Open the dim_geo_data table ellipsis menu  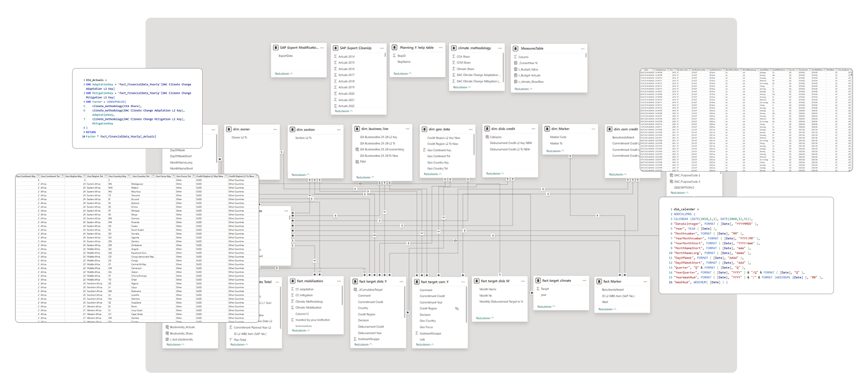(x=471, y=129)
